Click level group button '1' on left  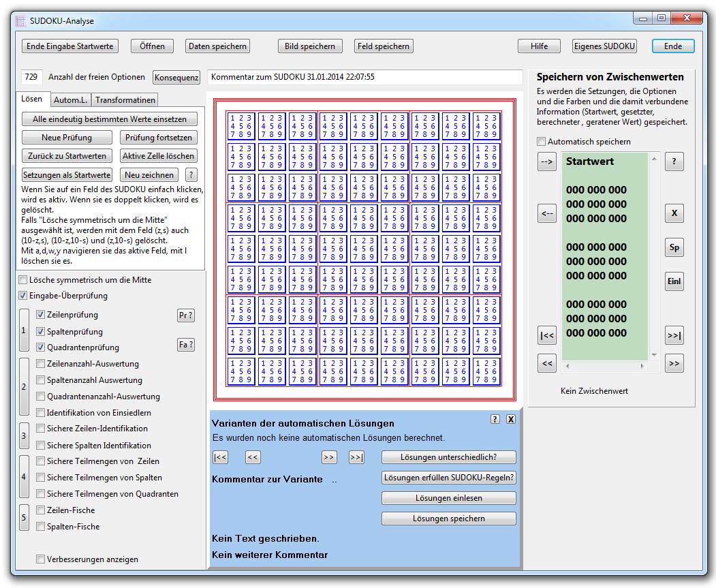pos(24,330)
